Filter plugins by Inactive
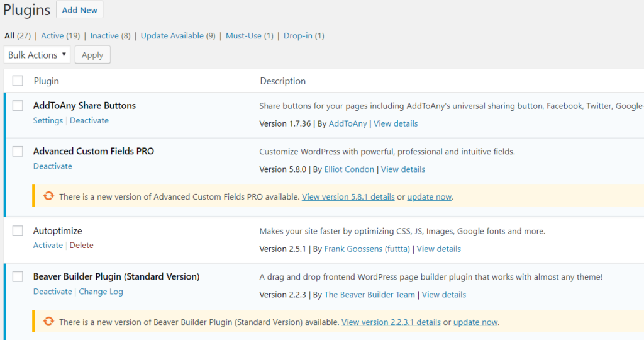Image resolution: width=644 pixels, height=340 pixels. click(104, 36)
